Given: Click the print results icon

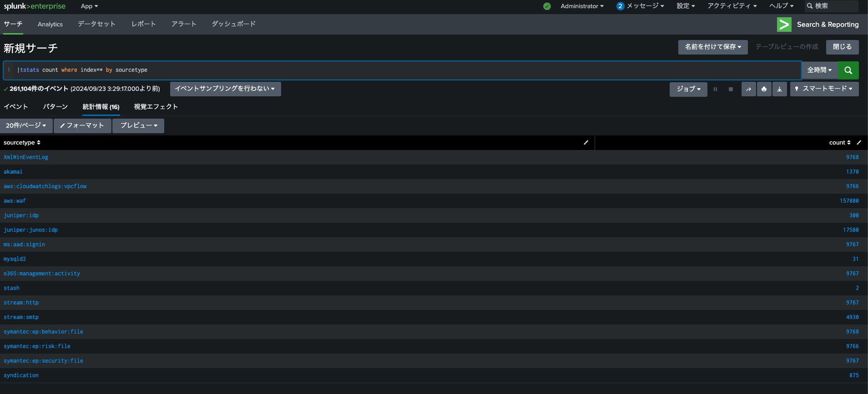Looking at the screenshot, I should (x=764, y=89).
